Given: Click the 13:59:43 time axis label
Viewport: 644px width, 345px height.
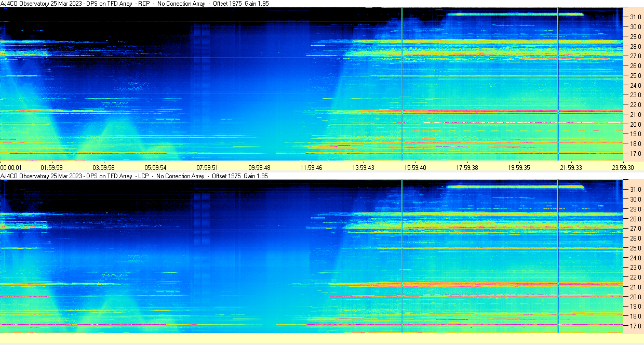Looking at the screenshot, I should [x=363, y=167].
